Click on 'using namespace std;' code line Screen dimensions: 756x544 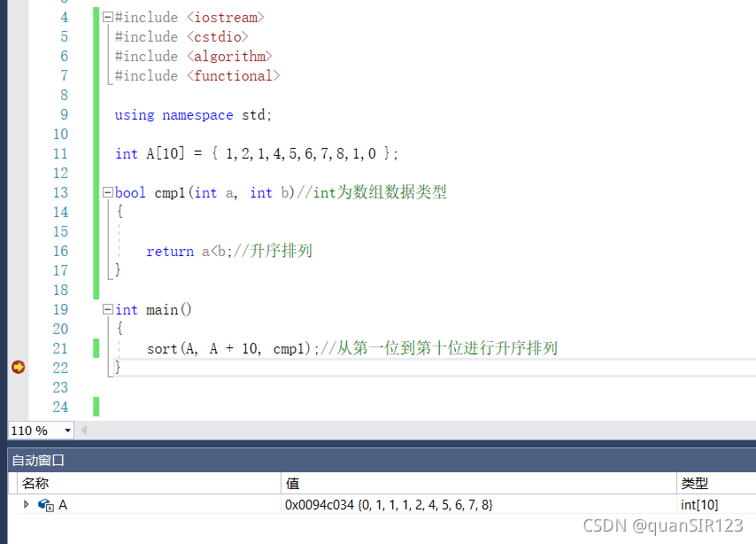tap(193, 115)
